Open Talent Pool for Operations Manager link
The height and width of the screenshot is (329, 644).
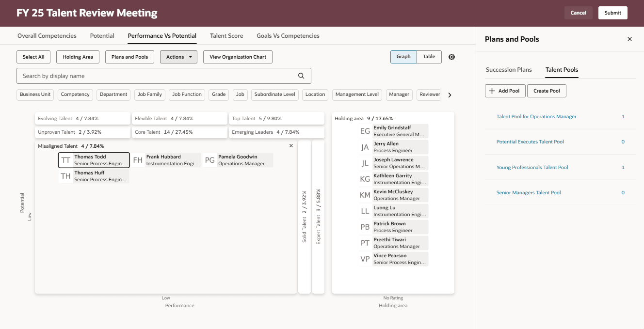536,116
